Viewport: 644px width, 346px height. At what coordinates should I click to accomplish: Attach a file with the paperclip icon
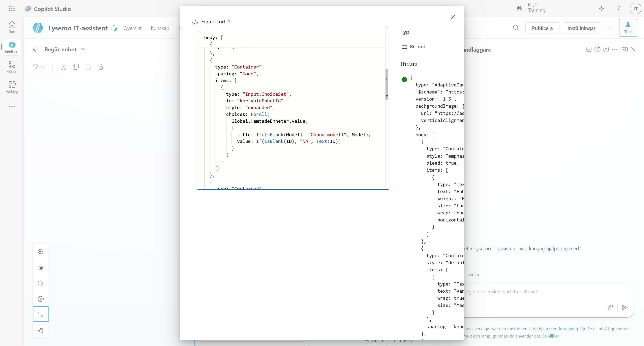610,308
